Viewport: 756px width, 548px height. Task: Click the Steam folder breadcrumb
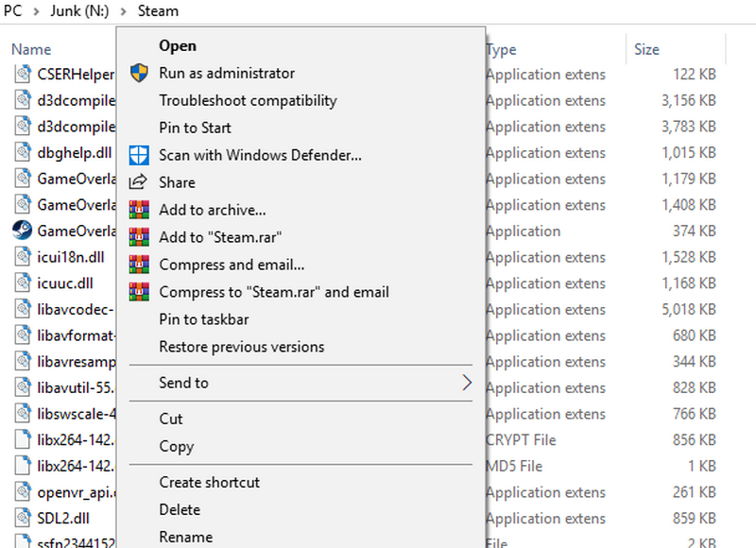[158, 10]
